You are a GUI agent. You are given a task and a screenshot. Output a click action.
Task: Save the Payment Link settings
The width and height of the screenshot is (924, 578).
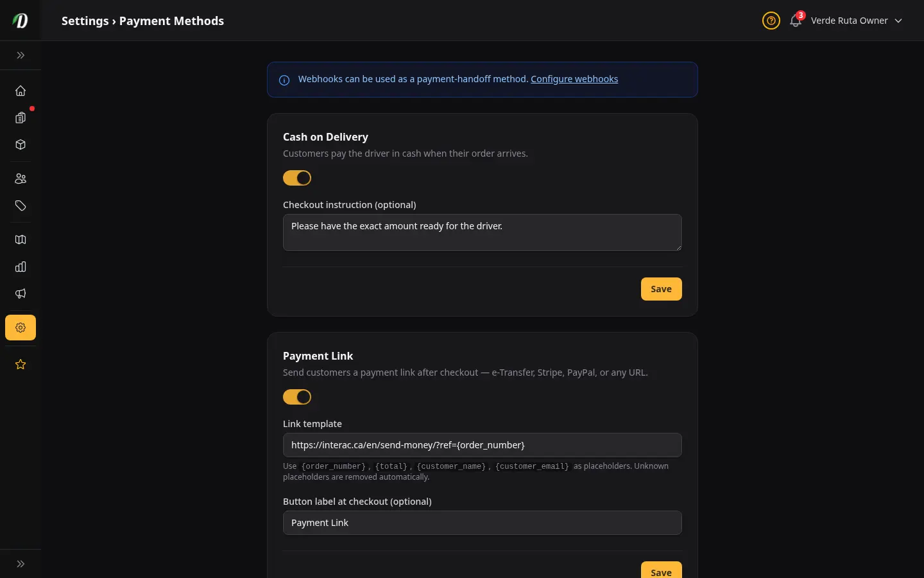point(662,570)
